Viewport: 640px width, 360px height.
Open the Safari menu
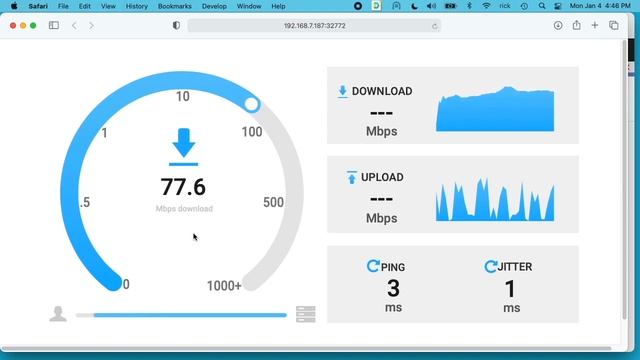click(38, 6)
